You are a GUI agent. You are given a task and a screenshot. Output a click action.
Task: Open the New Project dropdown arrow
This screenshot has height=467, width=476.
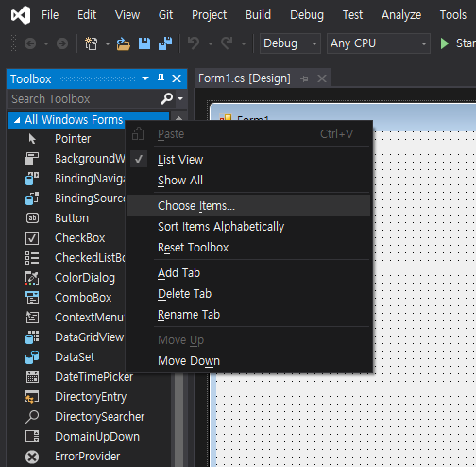coord(108,43)
